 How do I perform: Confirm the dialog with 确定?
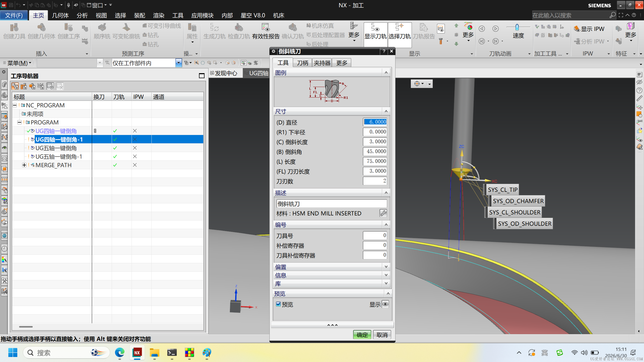pyautogui.click(x=362, y=335)
